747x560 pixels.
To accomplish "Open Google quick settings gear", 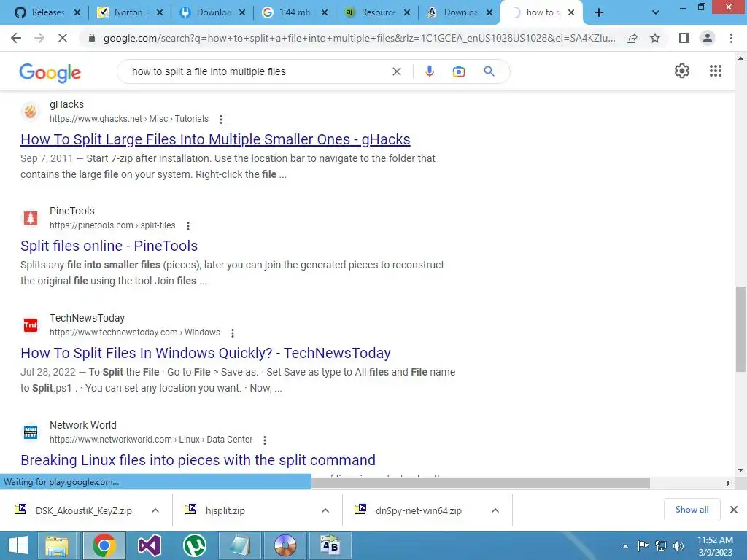I will click(682, 71).
